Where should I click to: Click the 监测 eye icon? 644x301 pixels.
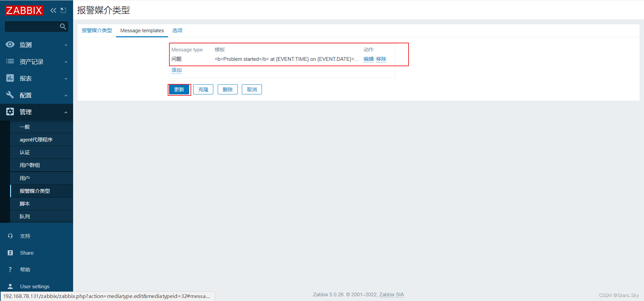(10, 45)
